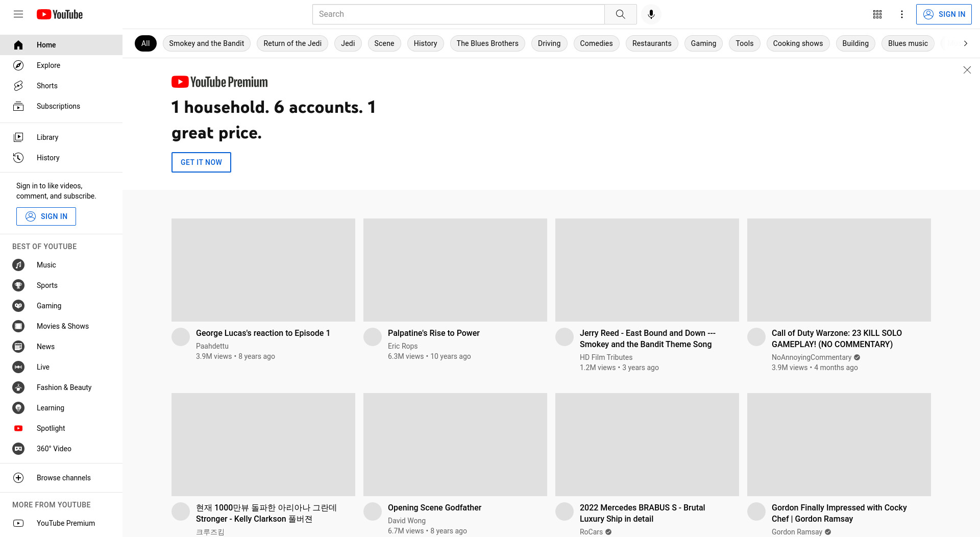
Task: Activate voice search microphone
Action: [651, 14]
